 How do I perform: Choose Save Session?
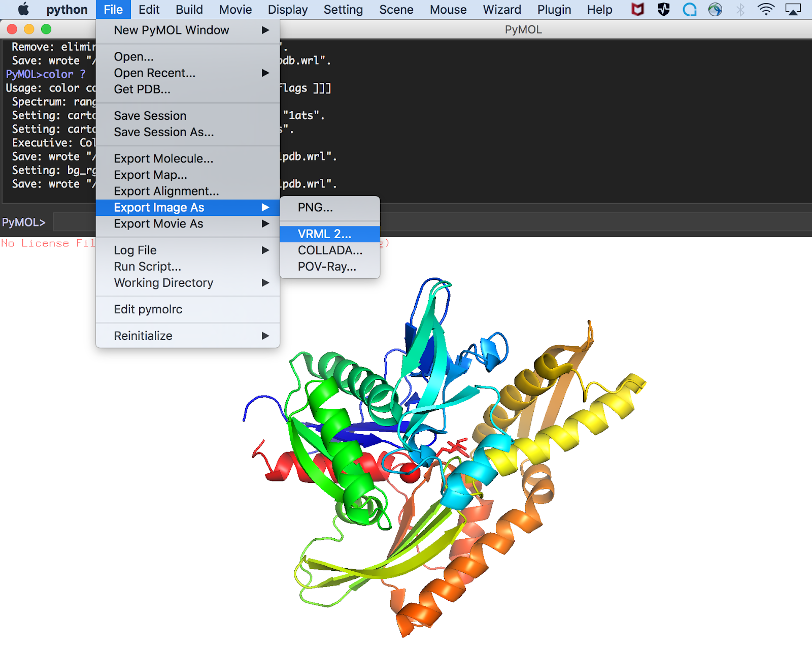tap(188, 116)
